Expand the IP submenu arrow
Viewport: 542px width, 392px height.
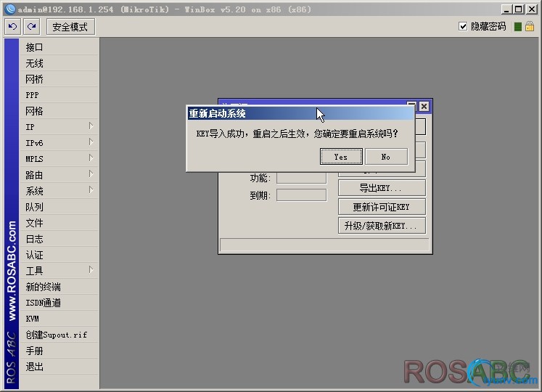tap(91, 126)
